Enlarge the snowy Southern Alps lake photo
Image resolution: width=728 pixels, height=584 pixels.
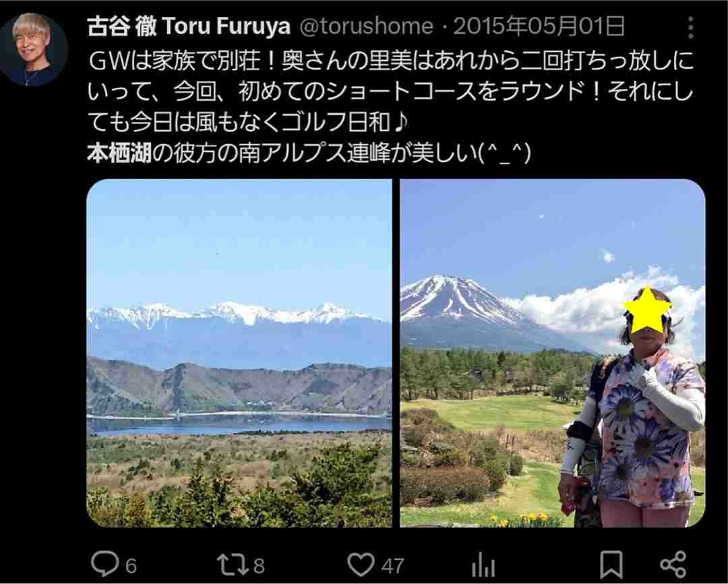[x=239, y=353]
